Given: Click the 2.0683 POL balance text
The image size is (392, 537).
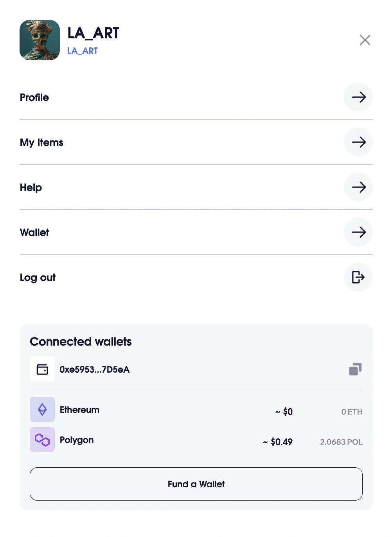Looking at the screenshot, I should [341, 442].
